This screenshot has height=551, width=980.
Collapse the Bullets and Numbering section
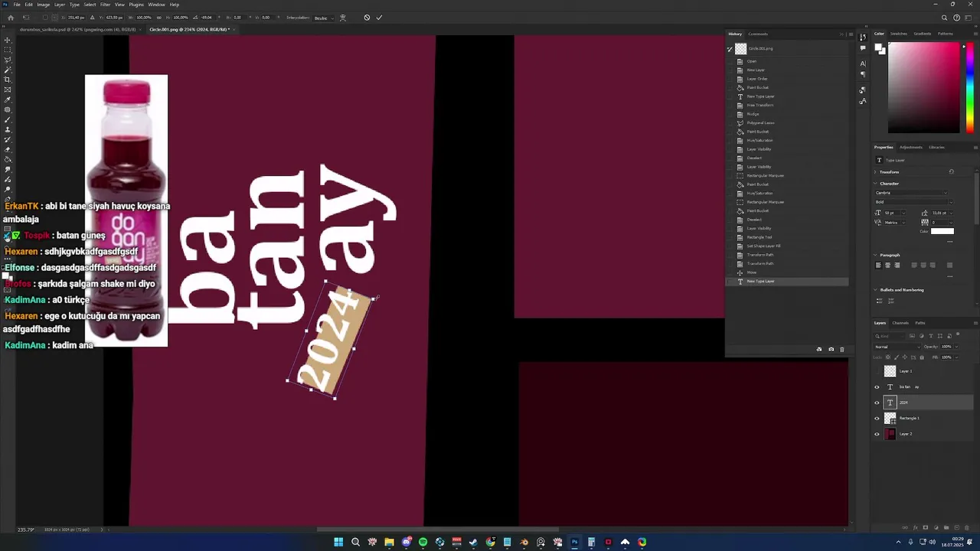click(875, 290)
